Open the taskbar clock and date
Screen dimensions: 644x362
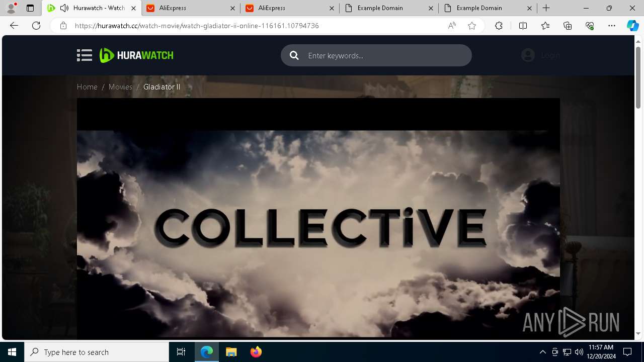coord(601,352)
